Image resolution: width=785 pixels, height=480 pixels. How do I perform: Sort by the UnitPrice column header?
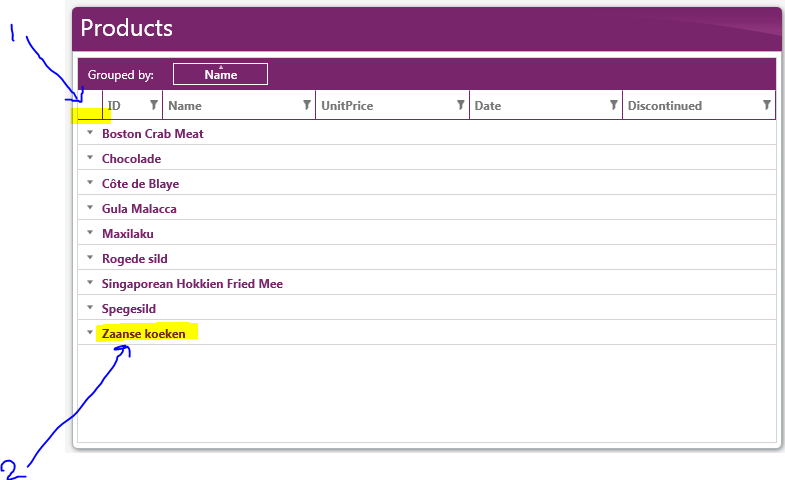348,106
